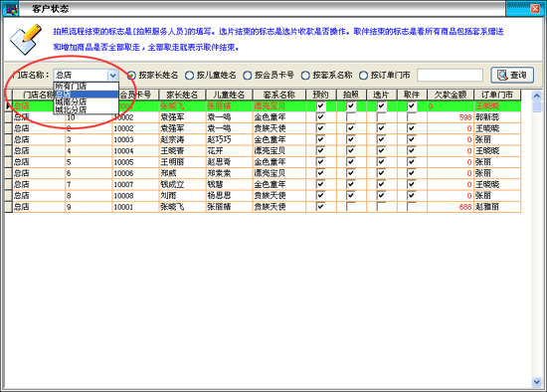Choose 城南分店 from the dropdown list
This screenshot has width=547, height=392.
87,101
